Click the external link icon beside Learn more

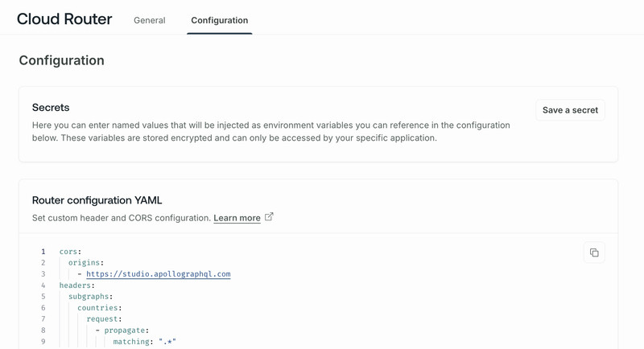click(269, 217)
